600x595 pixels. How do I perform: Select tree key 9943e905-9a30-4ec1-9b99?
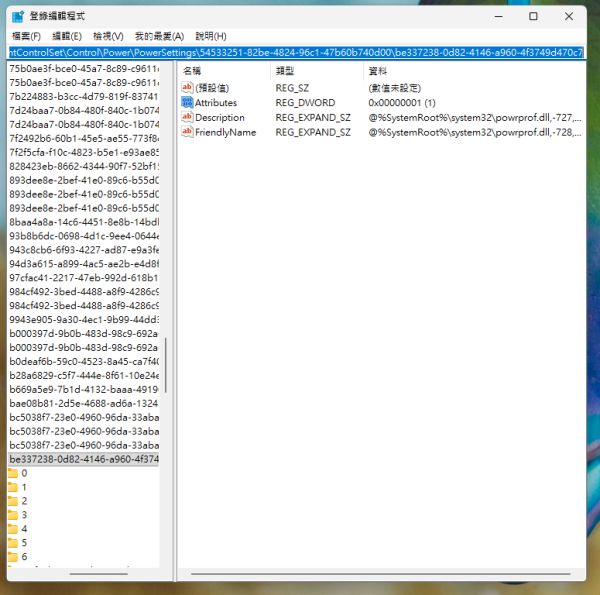tap(84, 320)
